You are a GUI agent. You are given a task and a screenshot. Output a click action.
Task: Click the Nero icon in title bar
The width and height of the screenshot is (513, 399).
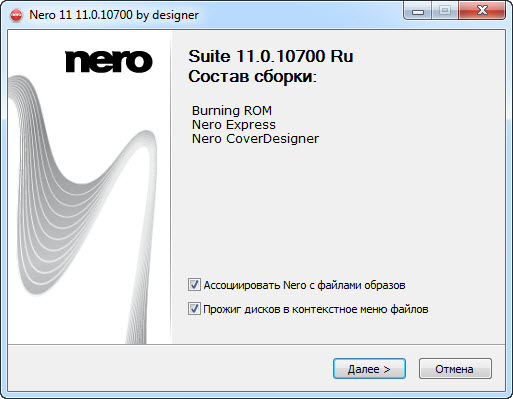tap(16, 15)
